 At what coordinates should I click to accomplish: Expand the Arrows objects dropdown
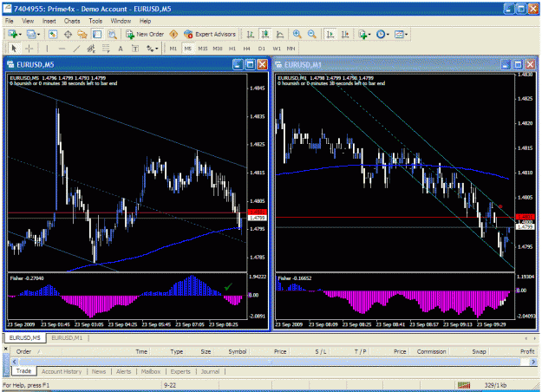tap(157, 49)
